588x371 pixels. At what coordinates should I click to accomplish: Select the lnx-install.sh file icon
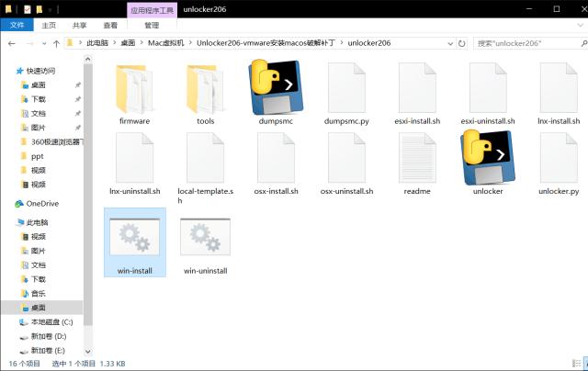[559, 88]
